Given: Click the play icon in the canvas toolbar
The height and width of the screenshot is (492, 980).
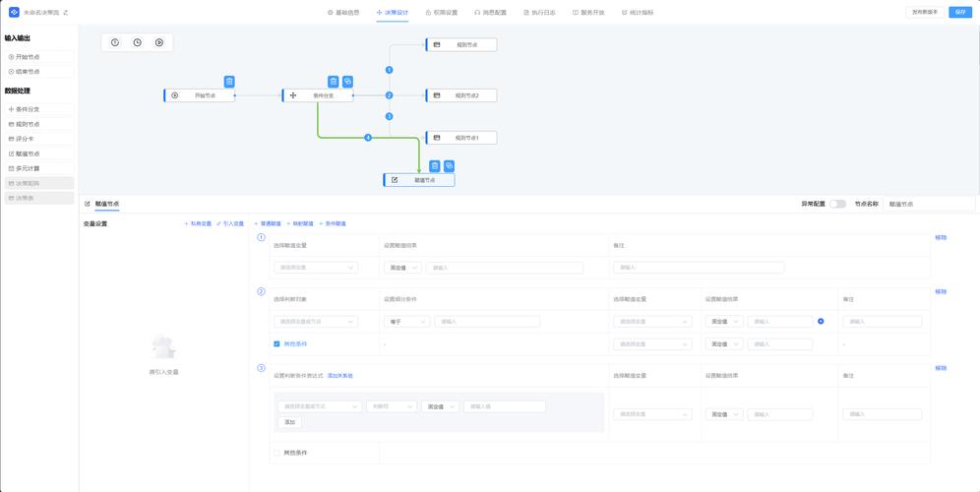Looking at the screenshot, I should coord(159,42).
